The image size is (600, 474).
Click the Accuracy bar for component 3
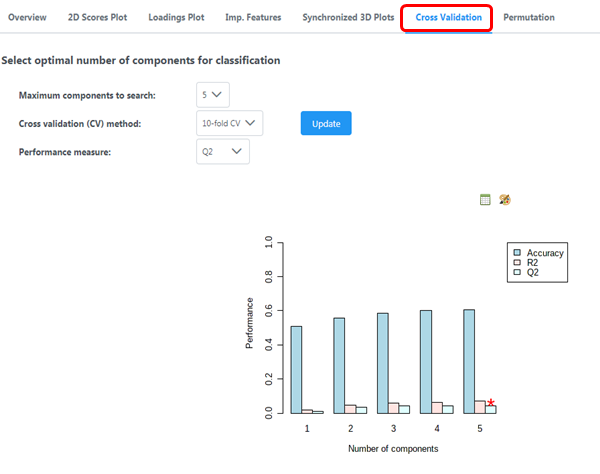[x=383, y=363]
